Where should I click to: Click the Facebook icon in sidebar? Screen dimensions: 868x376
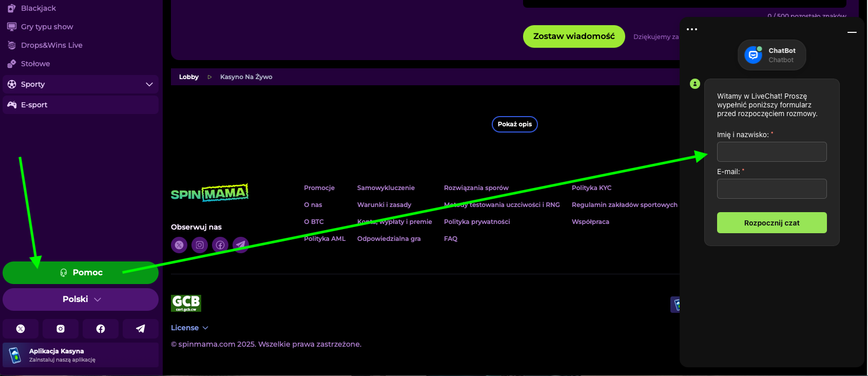point(101,329)
